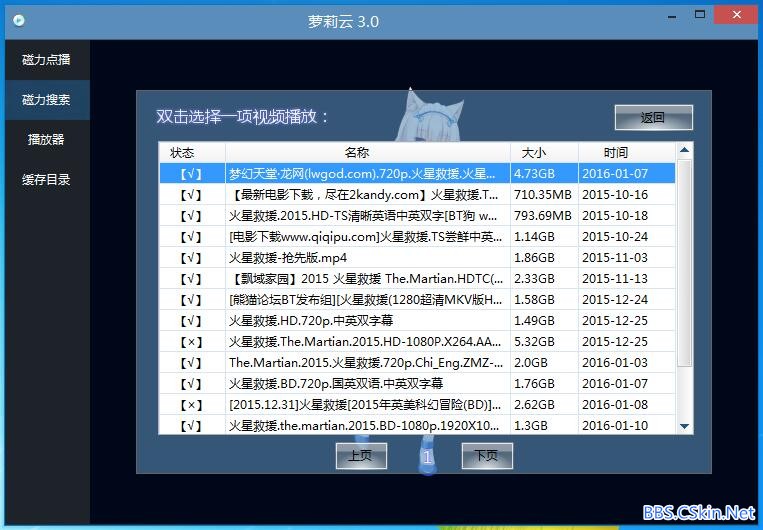Select 火星救援.HD.720p.中英双字幕 row
The width and height of the screenshot is (763, 530).
[417, 321]
